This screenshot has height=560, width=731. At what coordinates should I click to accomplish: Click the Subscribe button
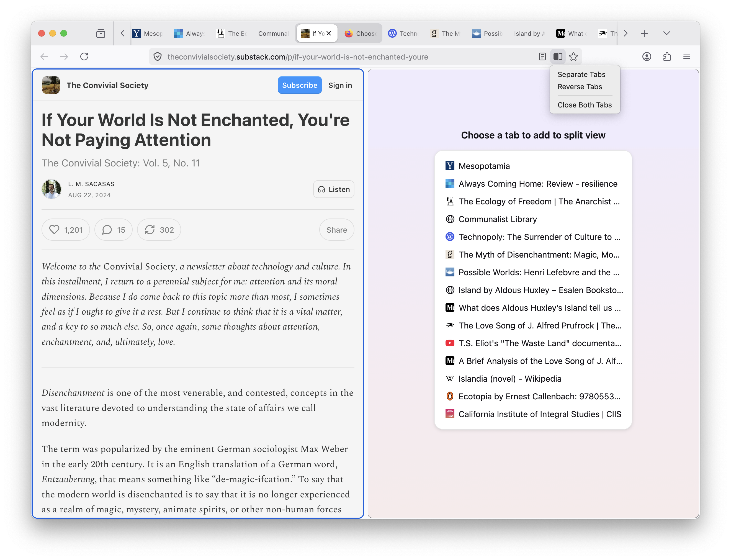point(299,85)
